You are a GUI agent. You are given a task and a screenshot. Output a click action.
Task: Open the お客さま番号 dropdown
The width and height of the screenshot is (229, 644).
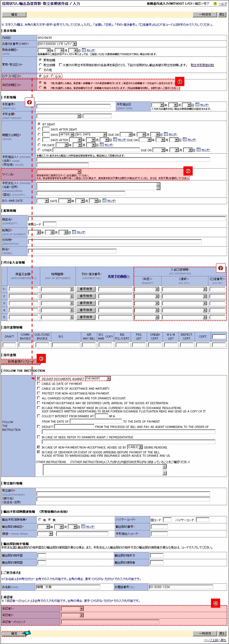point(57,44)
